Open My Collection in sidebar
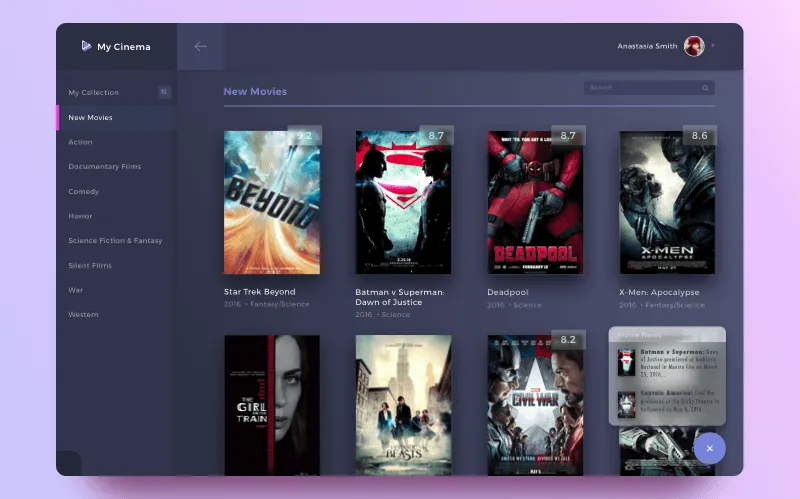The image size is (800, 499). (93, 92)
